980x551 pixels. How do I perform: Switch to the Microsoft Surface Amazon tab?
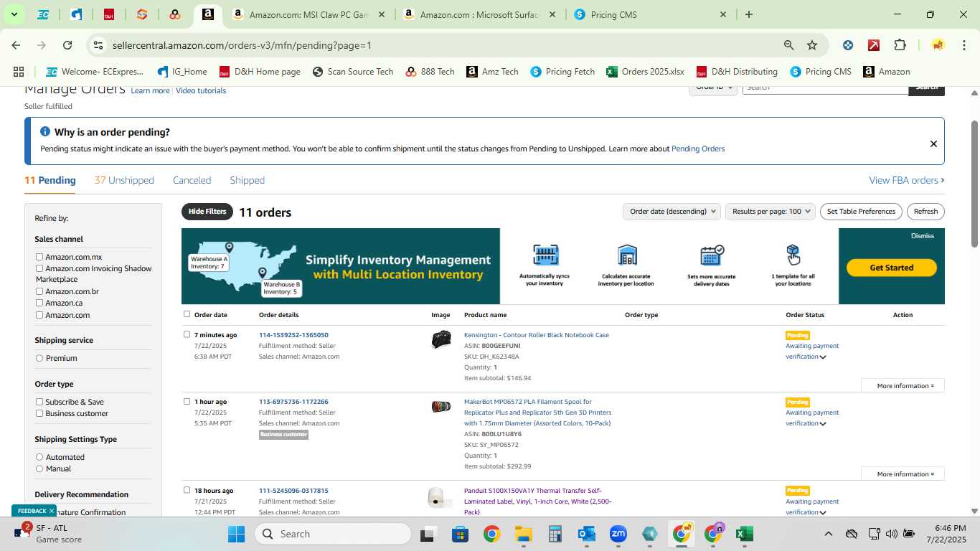click(479, 14)
